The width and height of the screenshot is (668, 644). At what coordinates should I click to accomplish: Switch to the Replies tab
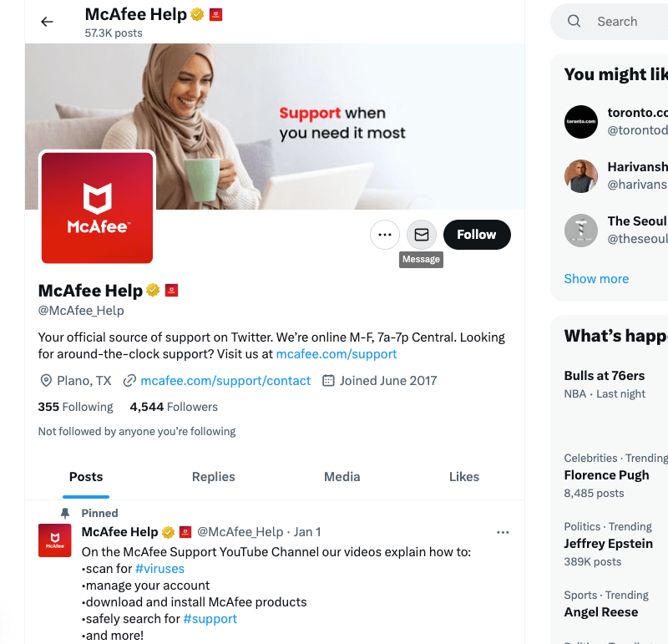(213, 477)
